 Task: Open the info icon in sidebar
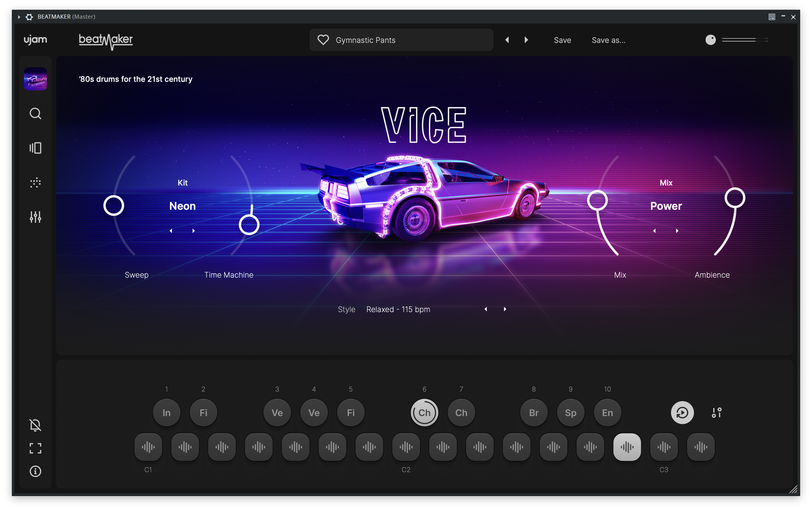[35, 471]
